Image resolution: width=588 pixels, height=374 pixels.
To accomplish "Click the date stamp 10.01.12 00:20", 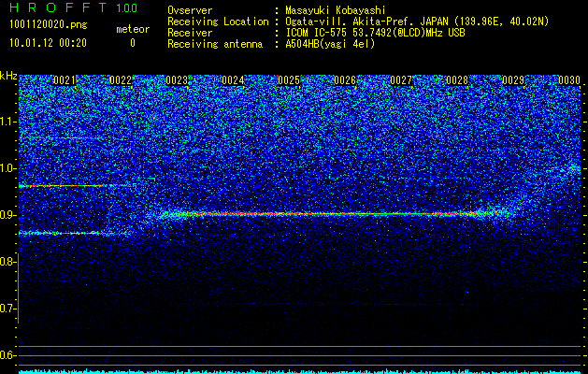I will (48, 43).
